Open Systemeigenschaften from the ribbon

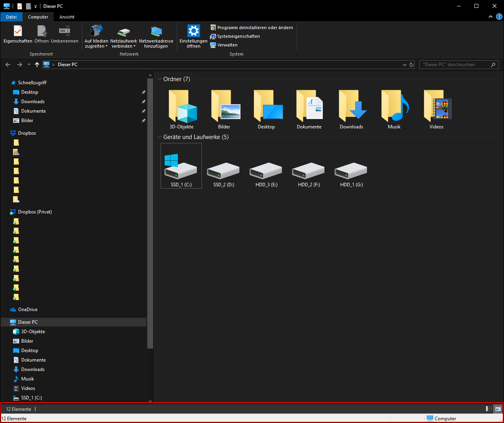pyautogui.click(x=235, y=36)
